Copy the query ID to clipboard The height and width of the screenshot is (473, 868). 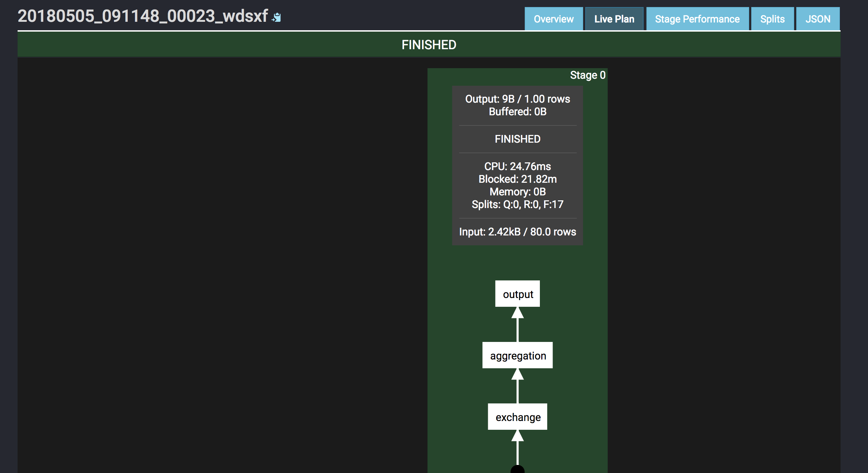(x=276, y=18)
